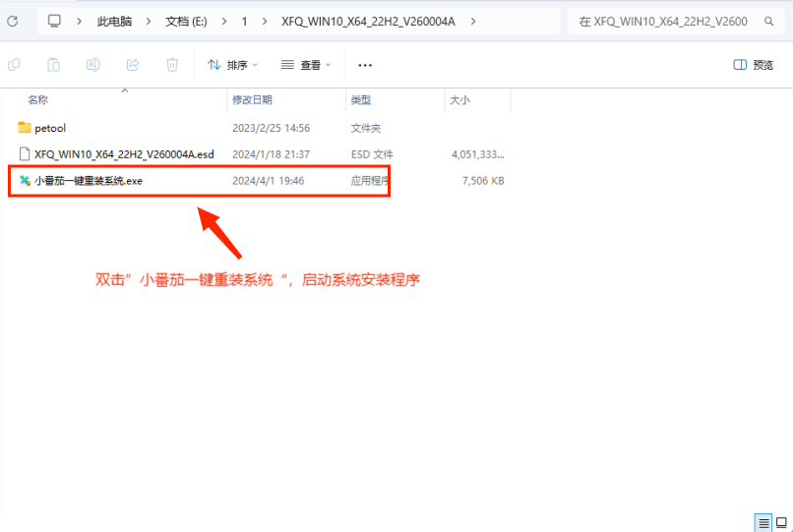Click the delete trash icon in the toolbar
Image resolution: width=793 pixels, height=532 pixels.
(172, 65)
